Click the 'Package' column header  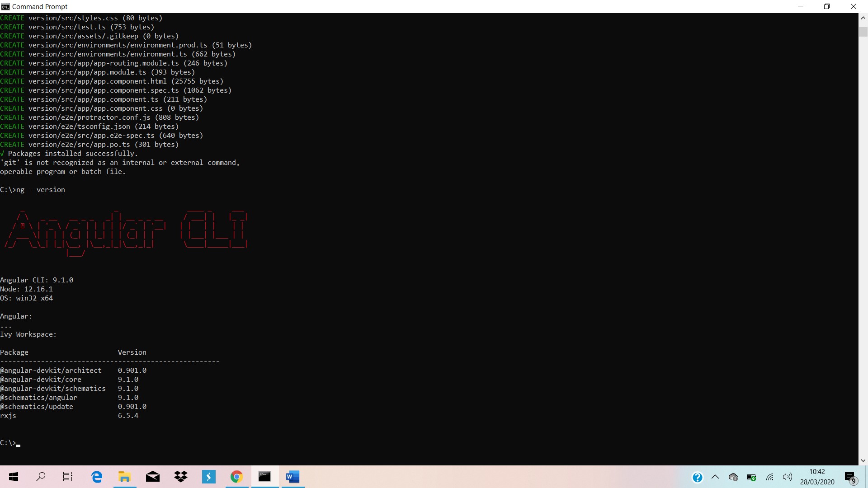(14, 352)
